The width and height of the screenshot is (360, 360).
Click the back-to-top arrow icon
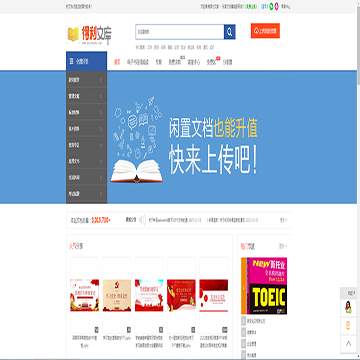(348, 344)
